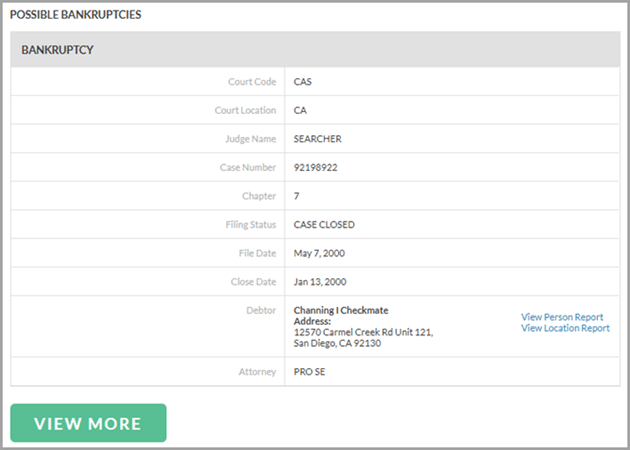Screen dimensions: 630x450
Task: Click the CASE CLOSED filing status
Action: [324, 225]
